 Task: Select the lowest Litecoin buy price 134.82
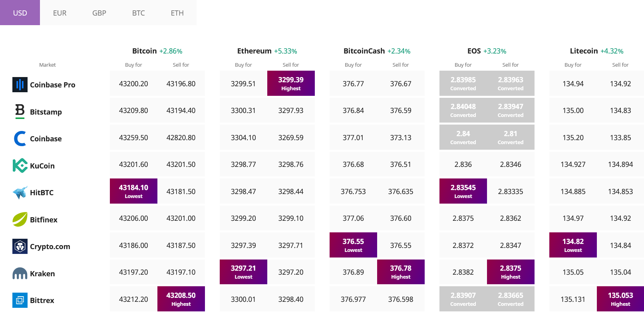(573, 245)
